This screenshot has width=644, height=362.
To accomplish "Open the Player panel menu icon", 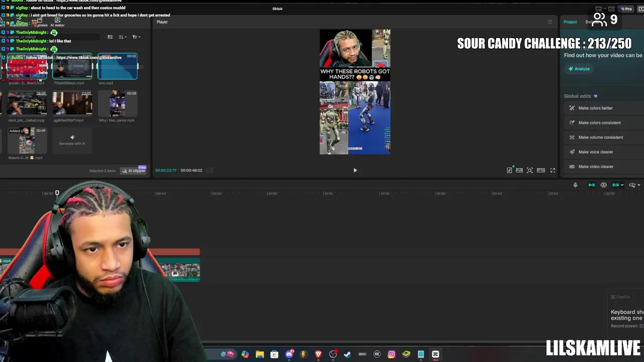I will 550,22.
